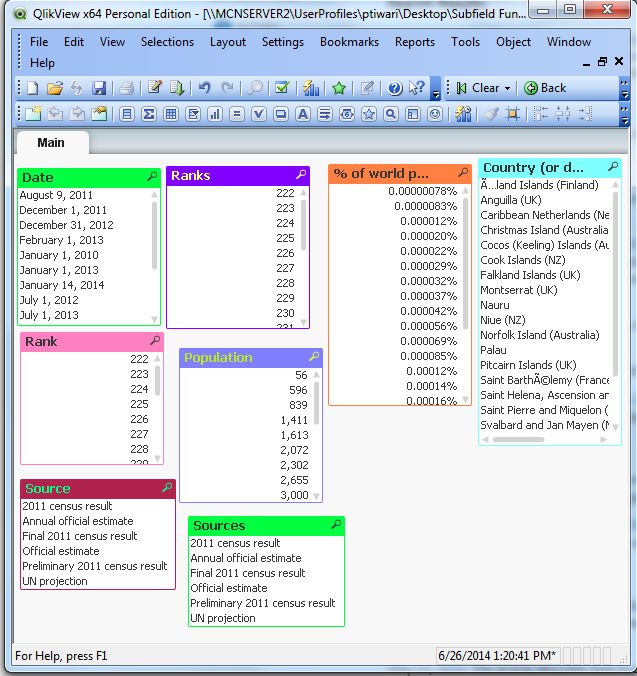The width and height of the screenshot is (637, 676).
Task: Click the Reload data icon
Action: click(176, 88)
